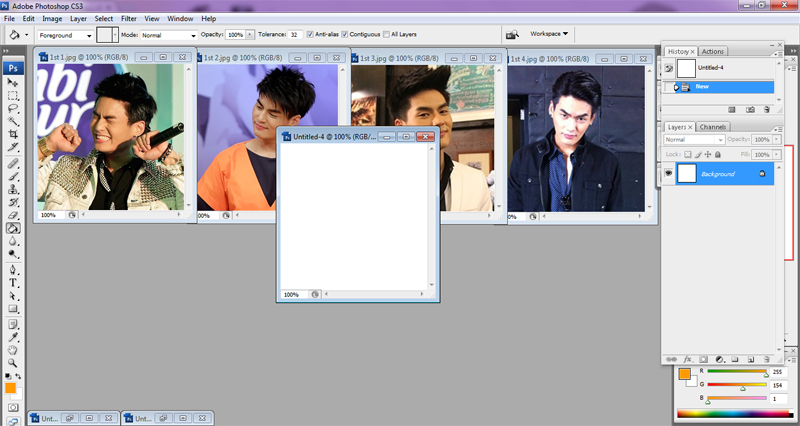Select the Rectangle shape tool
The image size is (800, 426).
(13, 309)
